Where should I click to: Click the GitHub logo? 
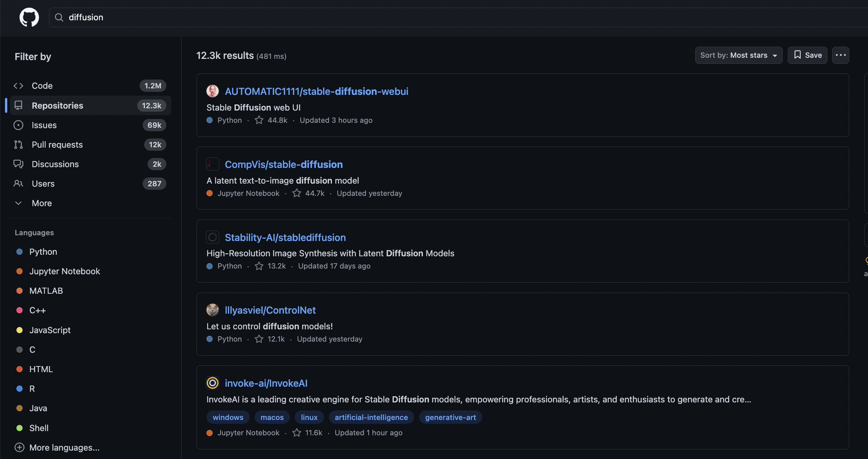click(29, 17)
